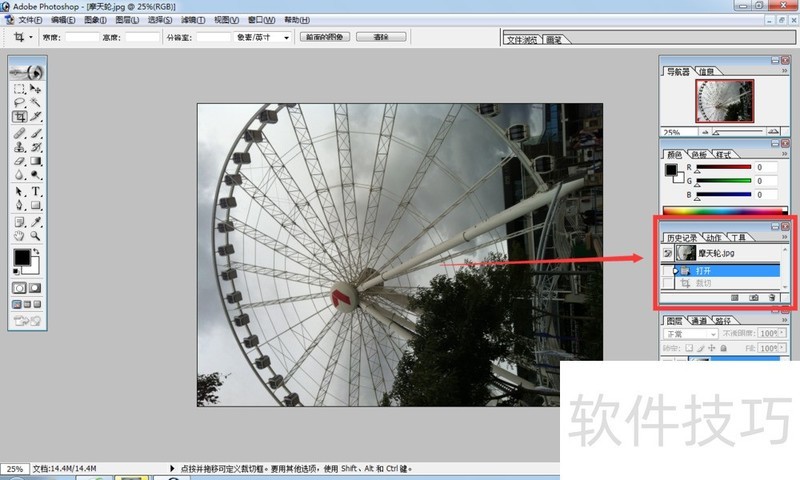
Task: Open the layer opacity slider arrow
Action: 782,333
